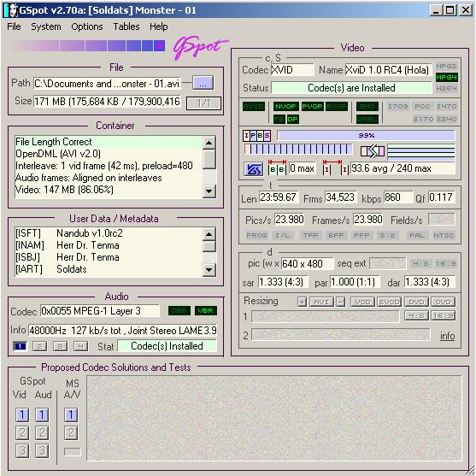Click the CBR audio indicator

pyautogui.click(x=179, y=310)
